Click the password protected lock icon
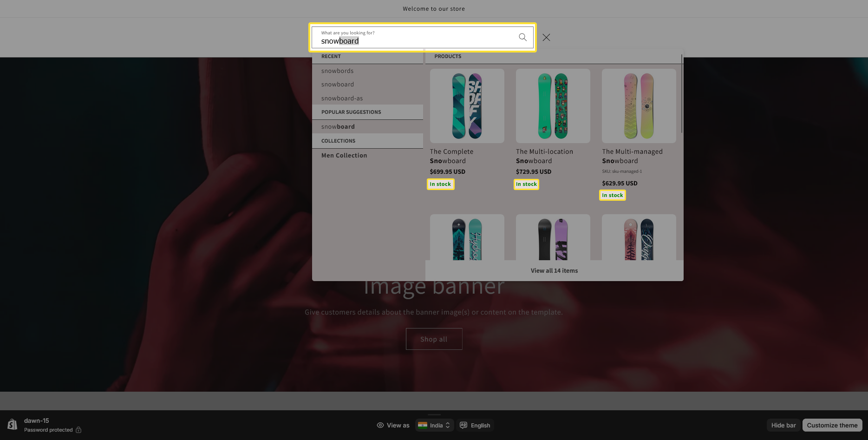Viewport: 868px width, 440px height. pyautogui.click(x=78, y=430)
